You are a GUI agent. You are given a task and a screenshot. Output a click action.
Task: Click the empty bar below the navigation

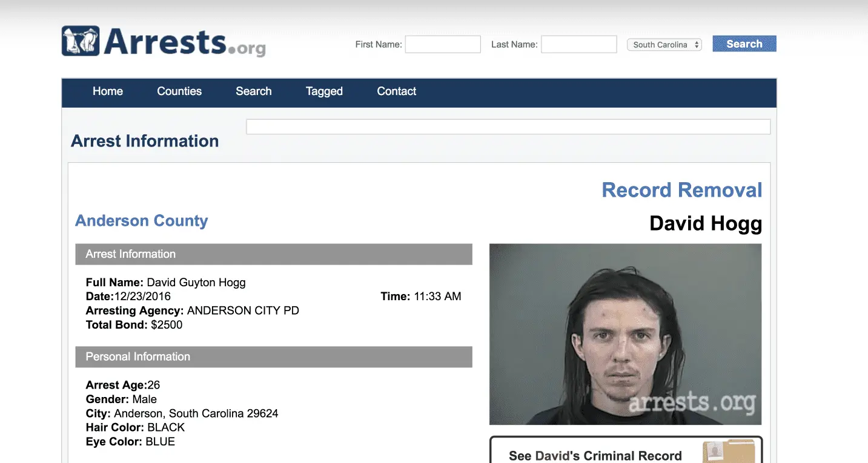coord(508,126)
